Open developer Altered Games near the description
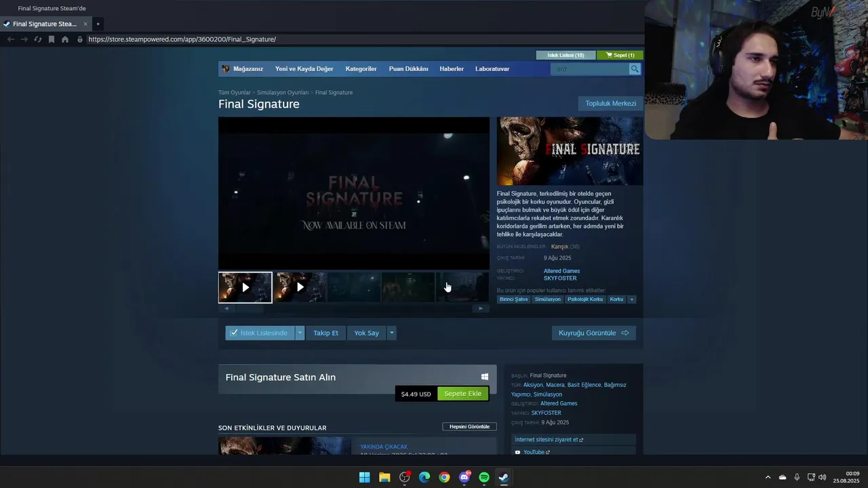The height and width of the screenshot is (488, 868). click(x=561, y=271)
